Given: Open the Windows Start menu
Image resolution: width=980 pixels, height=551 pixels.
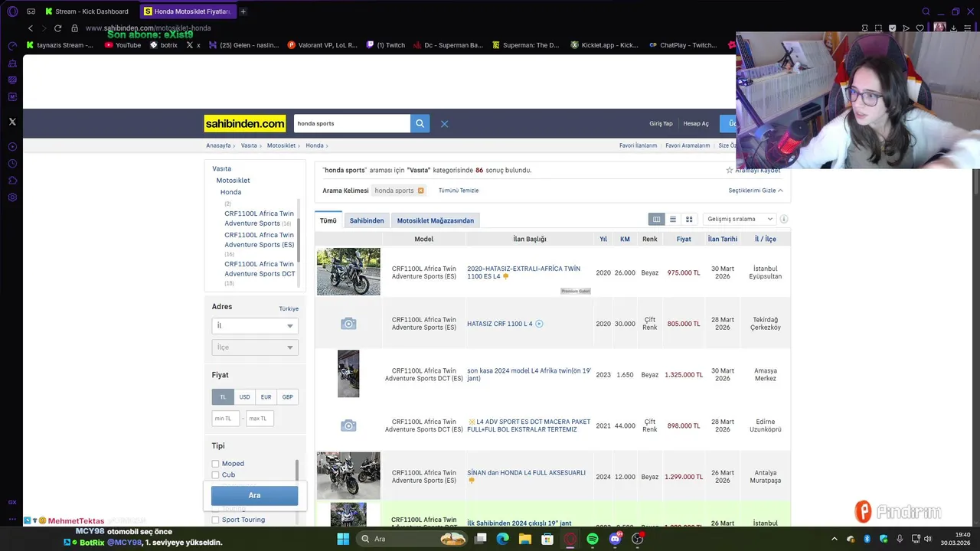Looking at the screenshot, I should (343, 539).
